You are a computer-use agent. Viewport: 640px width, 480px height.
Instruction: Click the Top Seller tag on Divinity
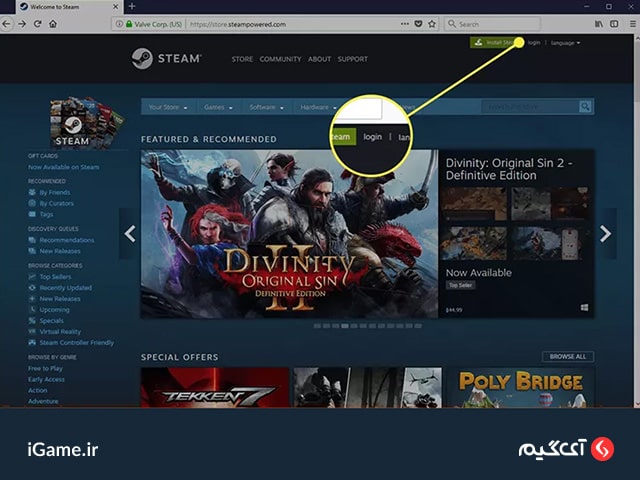460,285
